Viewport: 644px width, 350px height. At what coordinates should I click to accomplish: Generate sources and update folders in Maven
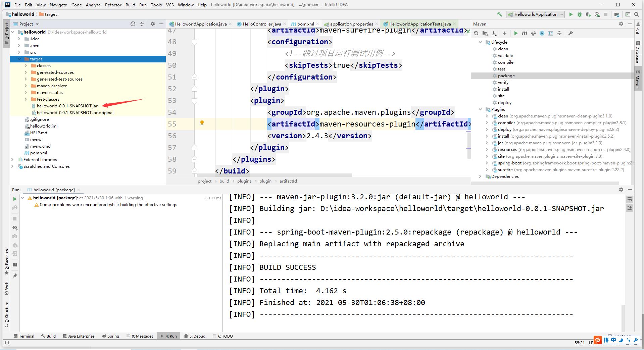(485, 33)
